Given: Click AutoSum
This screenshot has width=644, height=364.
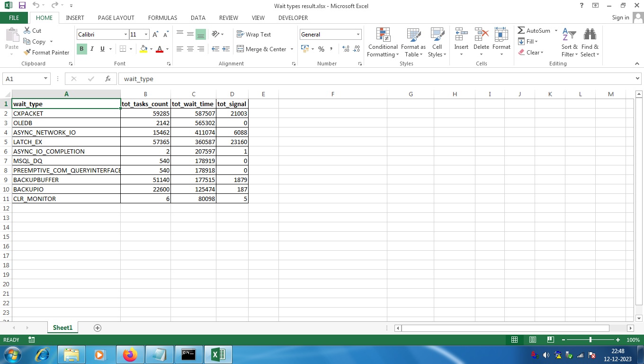Looking at the screenshot, I should pyautogui.click(x=534, y=30).
